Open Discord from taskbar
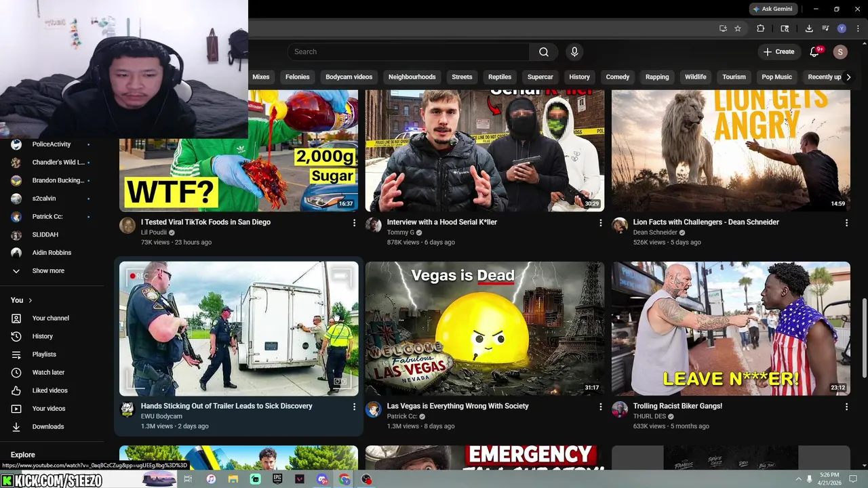Screen dimensions: 868x488 322,479
